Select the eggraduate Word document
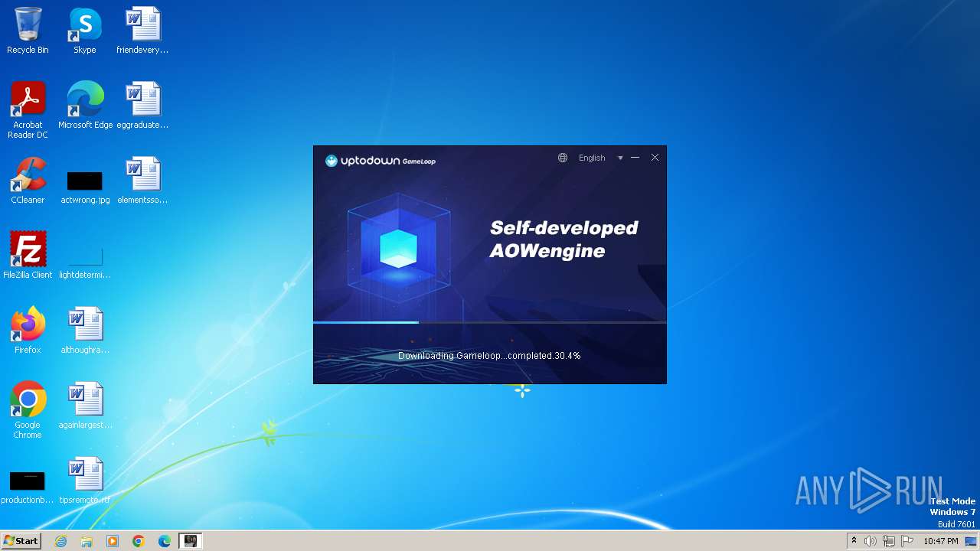The width and height of the screenshot is (980, 551). click(x=142, y=106)
